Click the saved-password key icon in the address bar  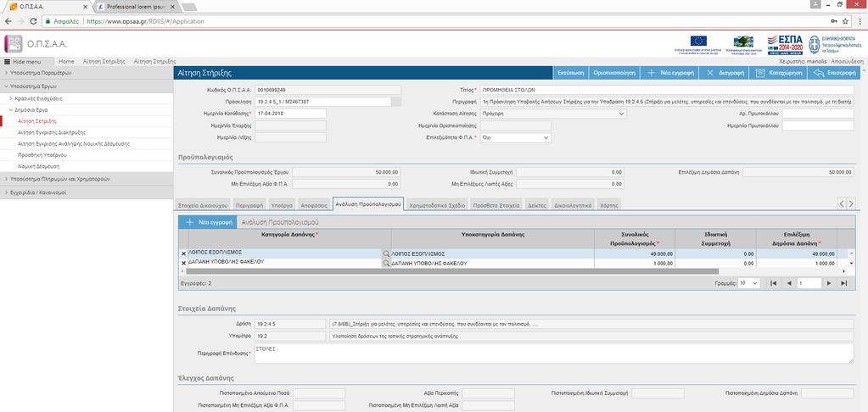(834, 21)
